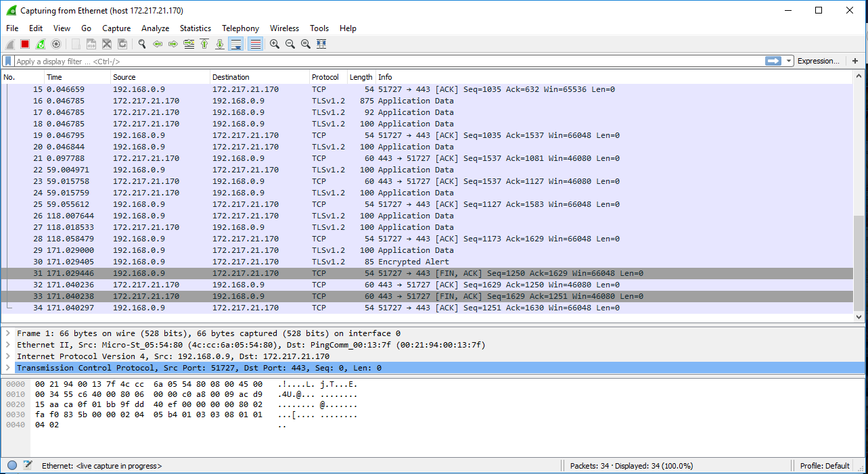Screen dimensions: 868x474
Task: Click the greyed Start capture shark fin icon
Action: point(10,44)
